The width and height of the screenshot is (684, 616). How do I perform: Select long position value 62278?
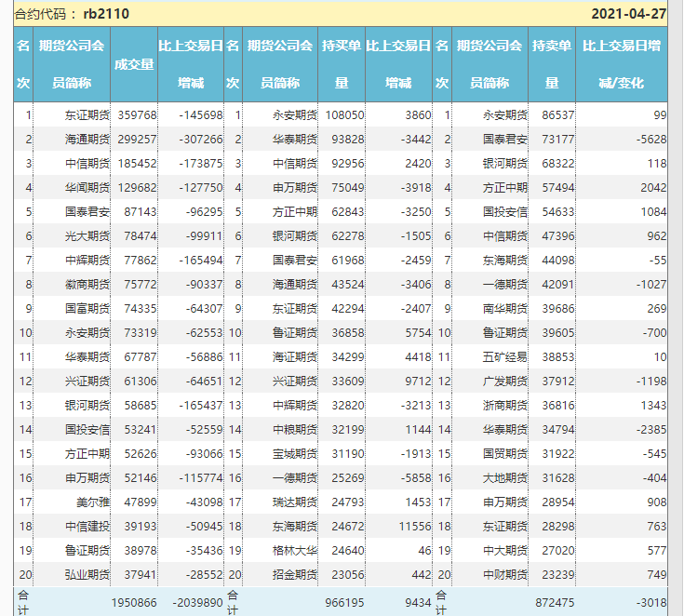[348, 236]
